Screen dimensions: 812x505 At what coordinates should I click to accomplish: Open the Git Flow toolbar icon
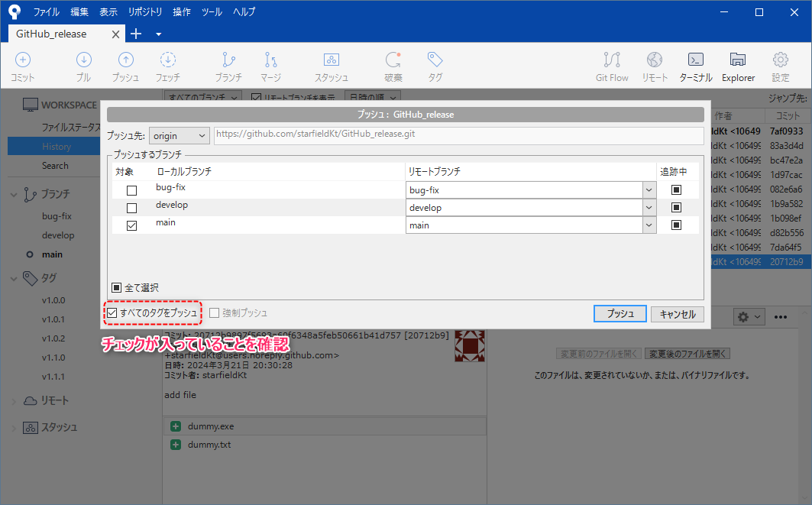[x=612, y=60]
